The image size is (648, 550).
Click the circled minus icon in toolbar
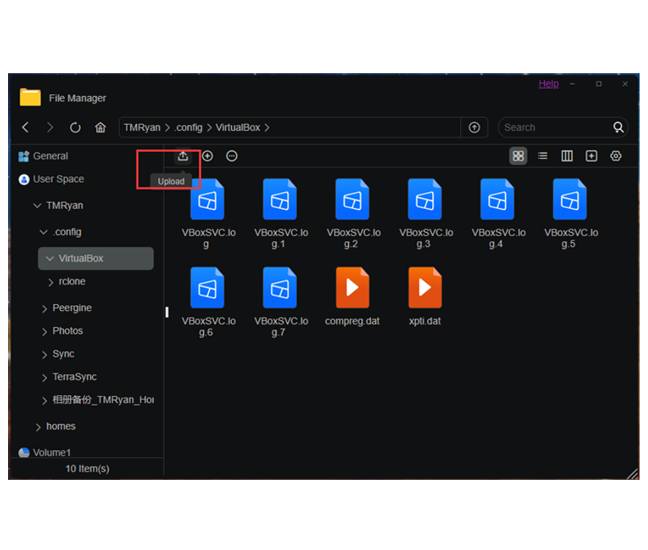pos(232,156)
